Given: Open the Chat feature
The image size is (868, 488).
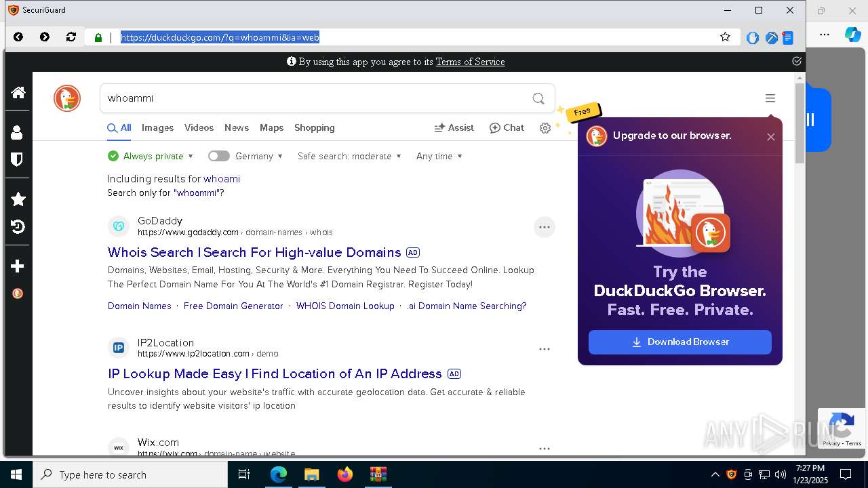Looking at the screenshot, I should coord(507,127).
